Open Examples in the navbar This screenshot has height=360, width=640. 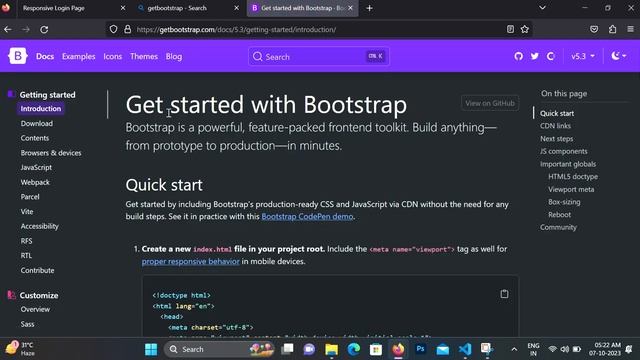pyautogui.click(x=78, y=57)
